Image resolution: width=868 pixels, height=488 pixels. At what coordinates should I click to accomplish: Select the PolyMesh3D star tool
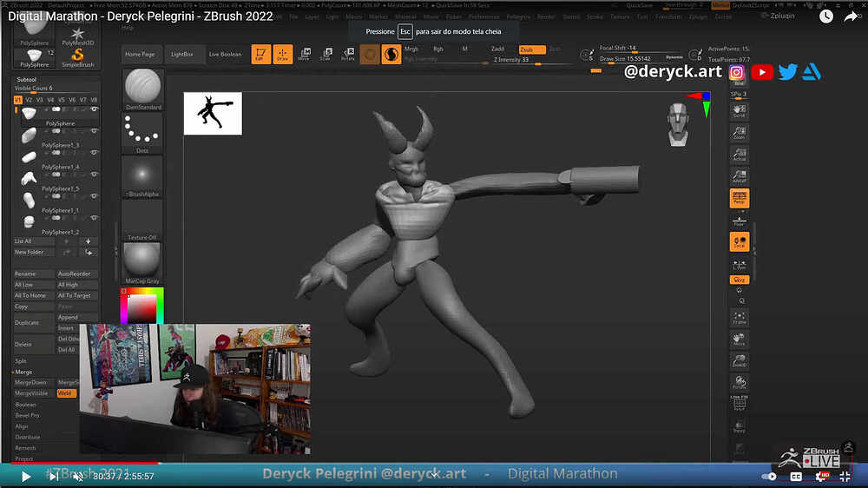pos(78,36)
